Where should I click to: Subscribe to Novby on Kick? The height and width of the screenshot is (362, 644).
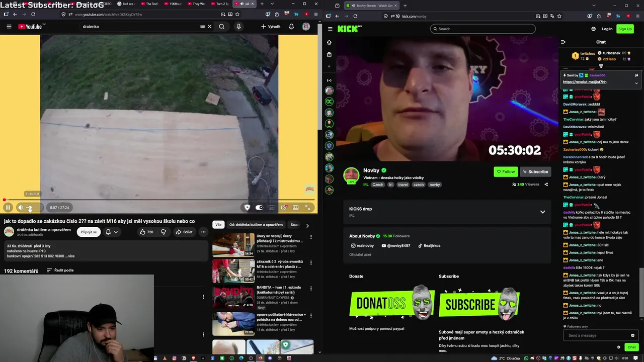tap(535, 171)
